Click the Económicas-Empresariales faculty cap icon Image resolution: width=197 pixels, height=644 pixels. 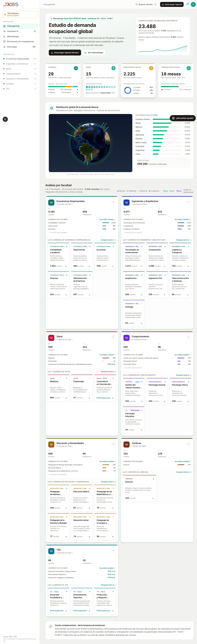(51, 203)
